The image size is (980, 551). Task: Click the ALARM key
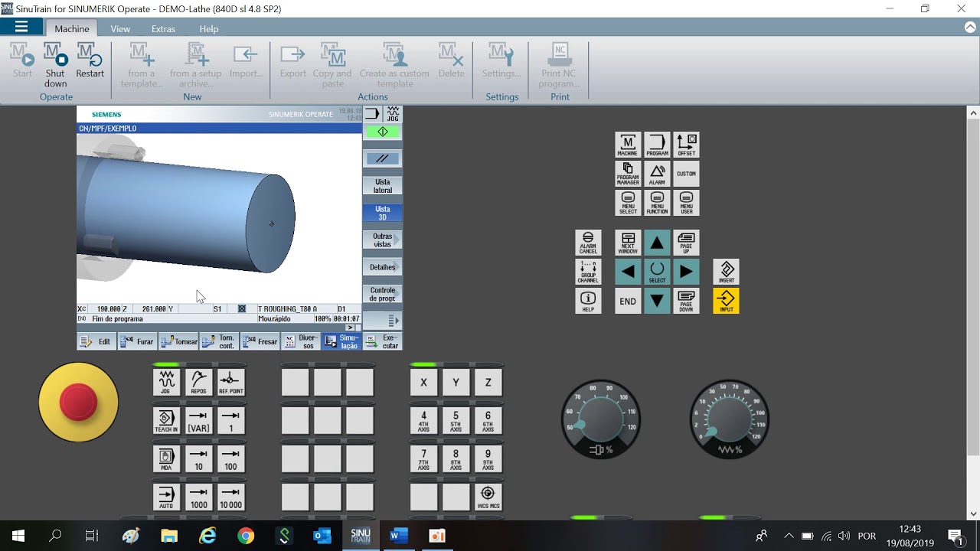[x=657, y=174]
